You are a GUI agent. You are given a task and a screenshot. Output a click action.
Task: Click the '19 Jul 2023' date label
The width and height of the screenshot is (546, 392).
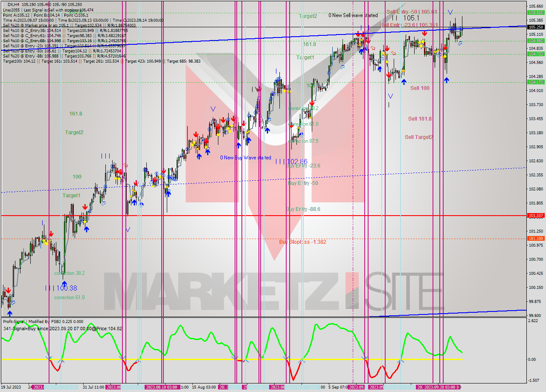(x=11, y=387)
